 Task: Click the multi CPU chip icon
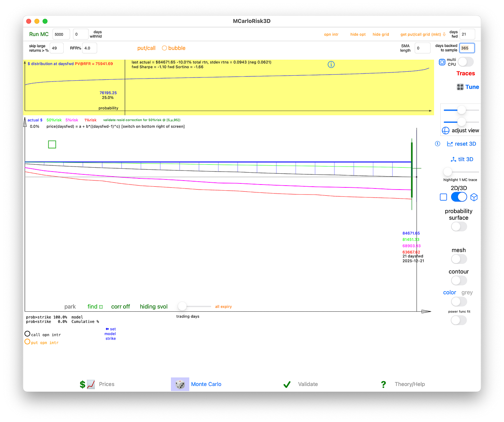tap(442, 62)
